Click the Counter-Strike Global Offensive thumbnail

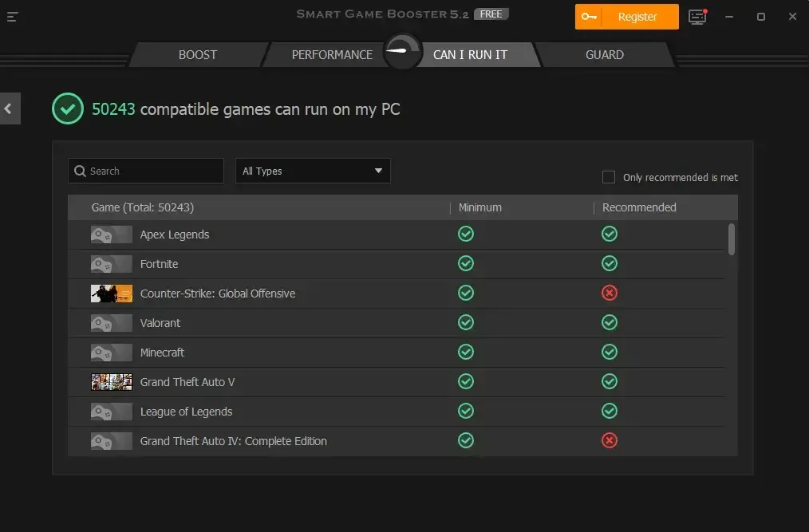tap(112, 293)
